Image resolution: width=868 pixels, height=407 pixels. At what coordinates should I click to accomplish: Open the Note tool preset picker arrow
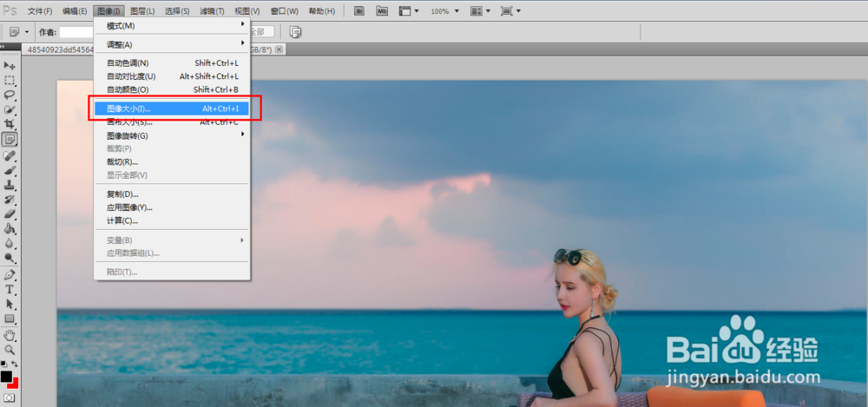pos(27,32)
